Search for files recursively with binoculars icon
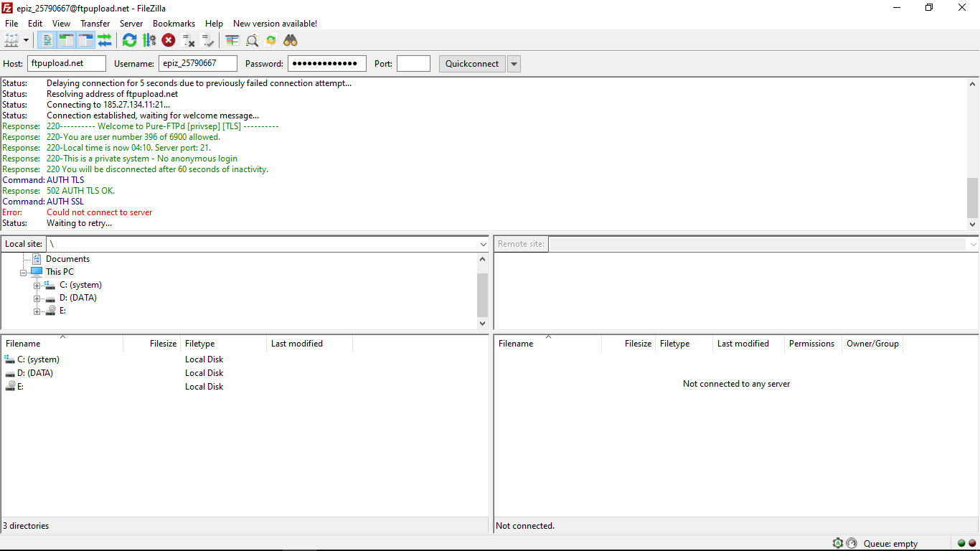This screenshot has width=980, height=551. click(x=291, y=40)
